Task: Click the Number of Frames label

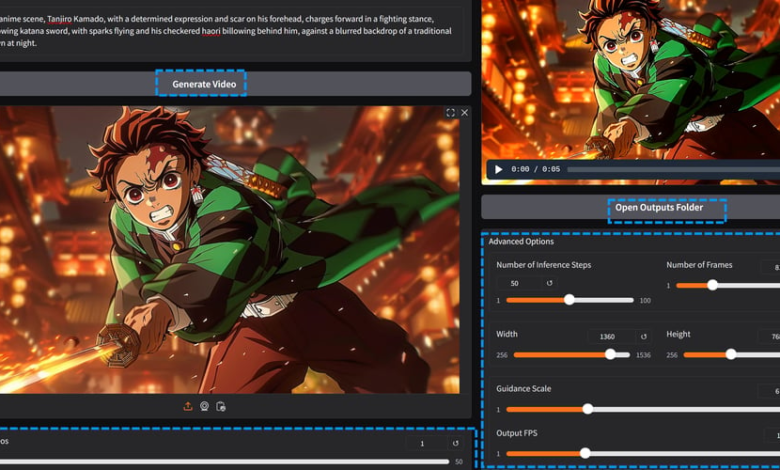Action: pyautogui.click(x=699, y=265)
